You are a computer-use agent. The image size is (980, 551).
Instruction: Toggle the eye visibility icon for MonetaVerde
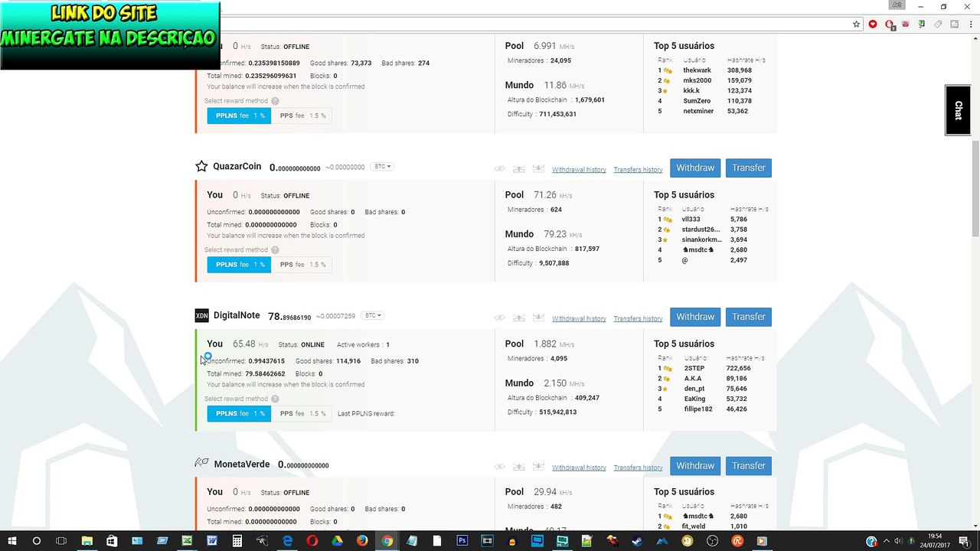coord(499,467)
